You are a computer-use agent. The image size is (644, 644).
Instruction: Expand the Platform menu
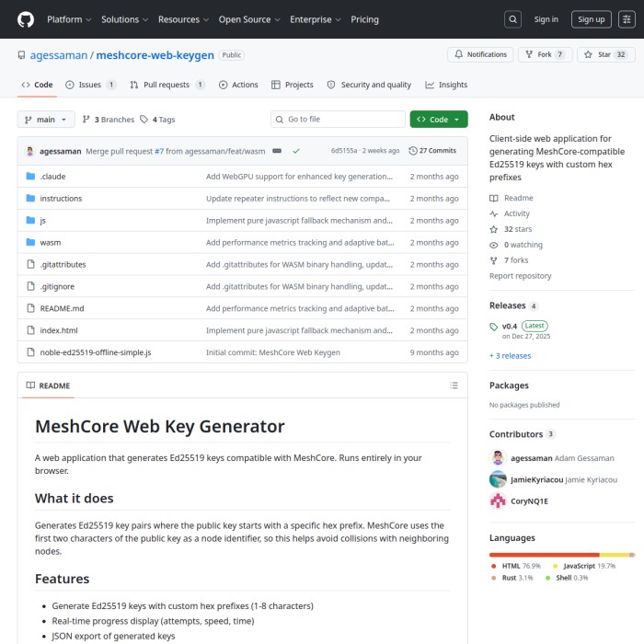click(x=69, y=19)
